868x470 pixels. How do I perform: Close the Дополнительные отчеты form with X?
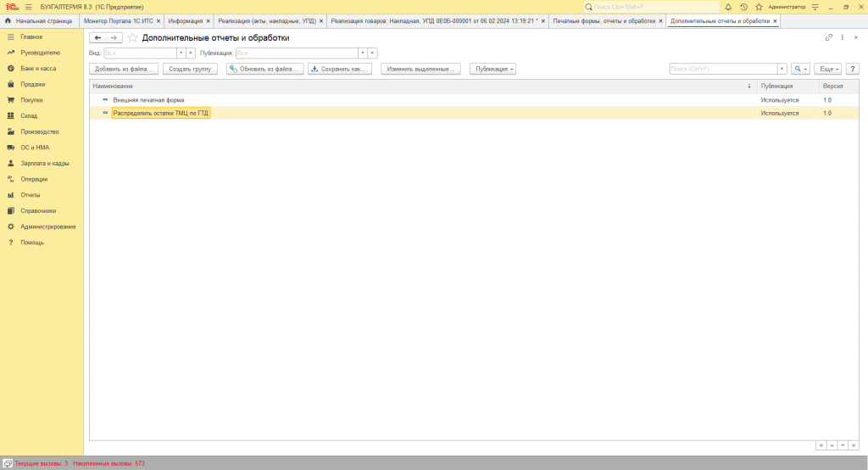point(856,37)
